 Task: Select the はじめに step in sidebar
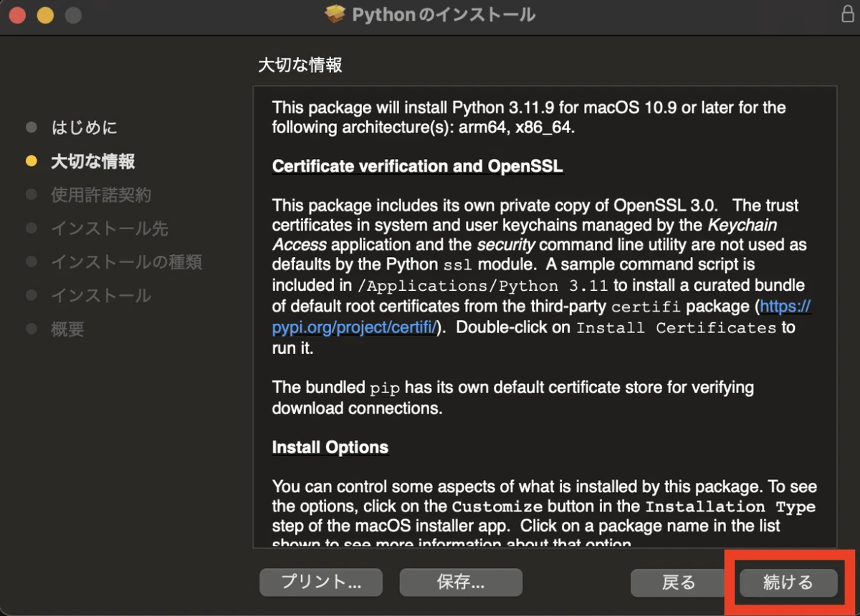[x=84, y=127]
